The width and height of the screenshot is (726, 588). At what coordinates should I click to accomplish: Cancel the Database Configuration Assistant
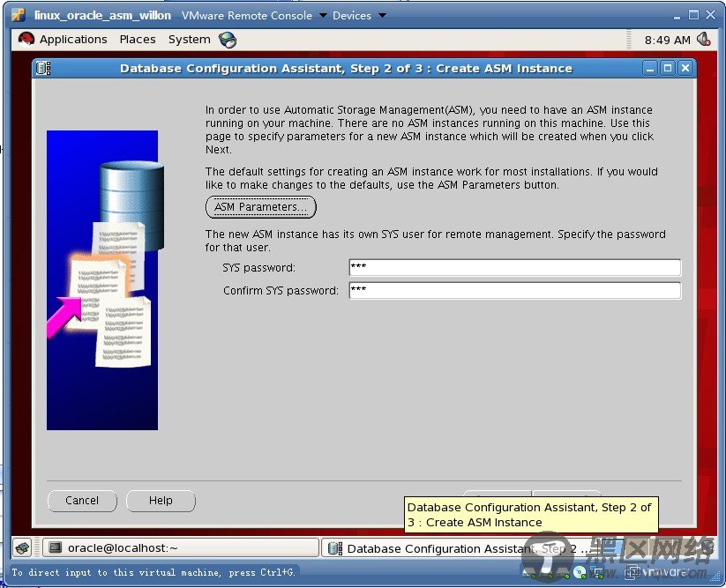(82, 501)
